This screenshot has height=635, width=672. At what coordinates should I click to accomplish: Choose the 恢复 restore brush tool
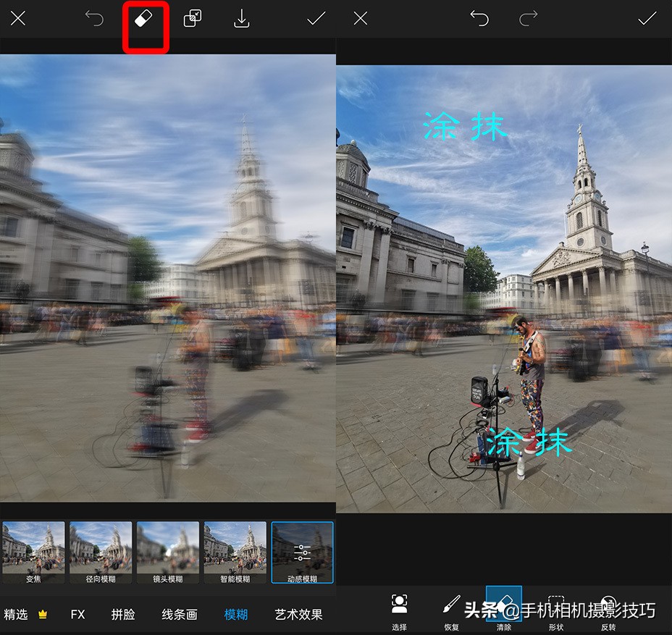coord(452,610)
